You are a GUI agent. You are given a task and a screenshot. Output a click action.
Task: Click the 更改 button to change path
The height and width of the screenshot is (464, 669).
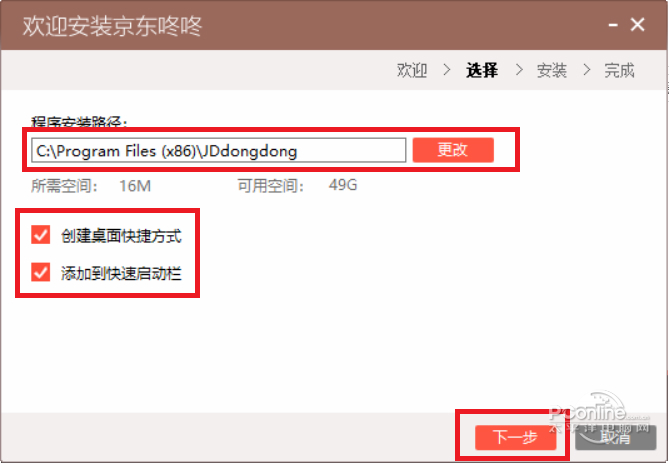coord(453,150)
